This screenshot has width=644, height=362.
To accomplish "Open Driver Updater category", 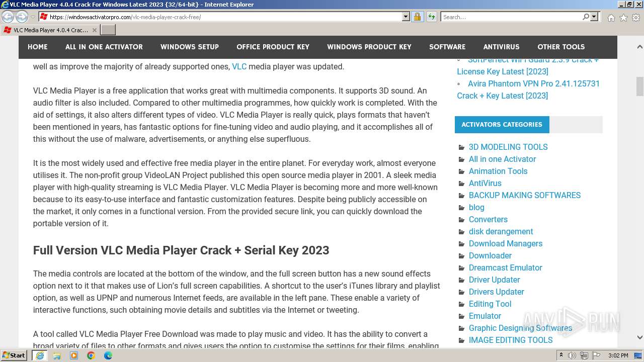I will click(x=495, y=280).
